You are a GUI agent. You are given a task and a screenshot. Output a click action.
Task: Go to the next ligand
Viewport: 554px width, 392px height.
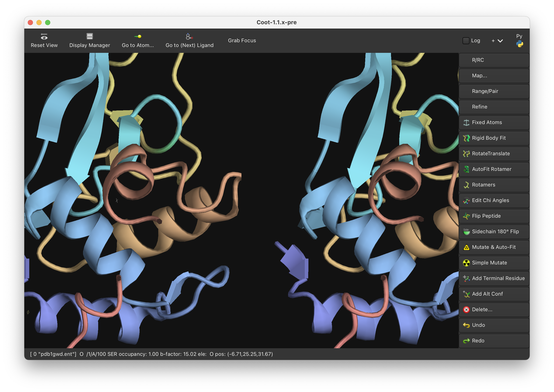tap(189, 40)
